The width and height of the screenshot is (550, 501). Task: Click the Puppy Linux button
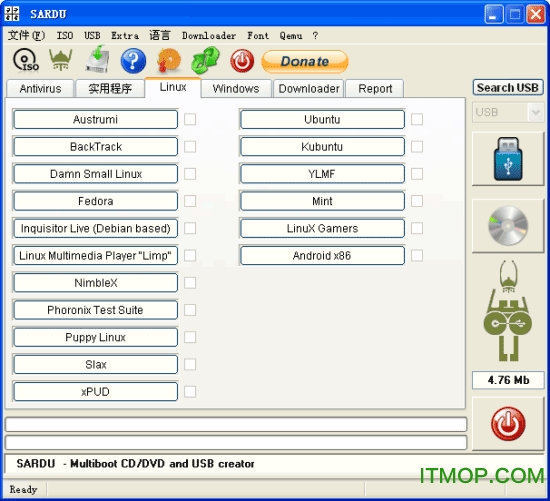pos(95,337)
